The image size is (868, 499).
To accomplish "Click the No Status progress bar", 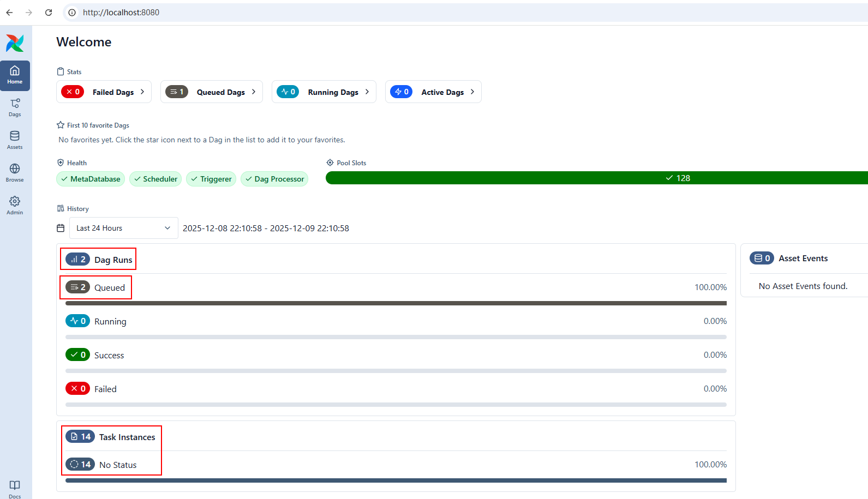I will [396, 480].
